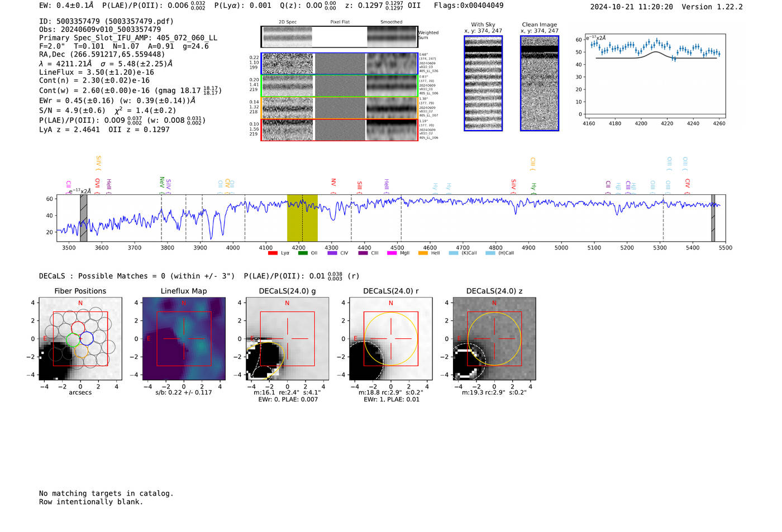Open the DECaLS z-band cutout
This screenshot has width=782, height=532.
click(x=494, y=339)
